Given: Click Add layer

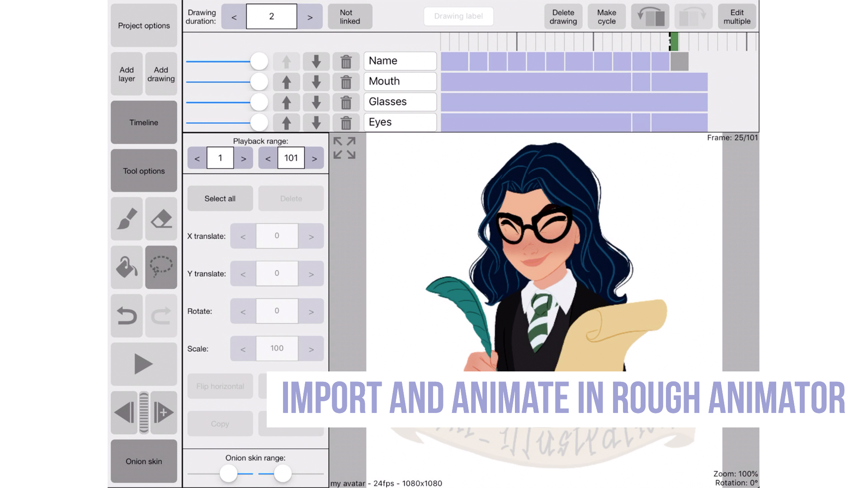Looking at the screenshot, I should coord(127,74).
